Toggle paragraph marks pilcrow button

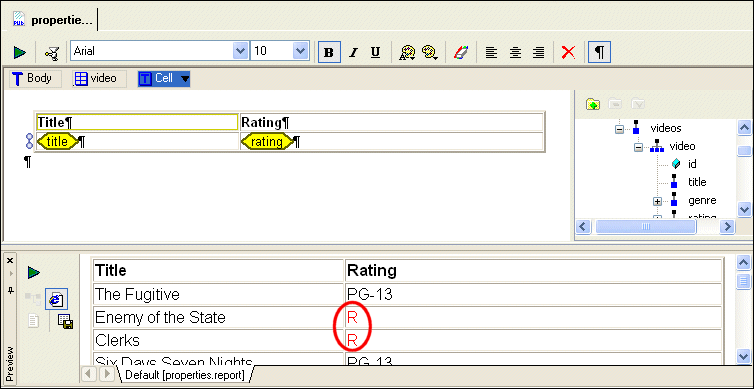click(599, 52)
